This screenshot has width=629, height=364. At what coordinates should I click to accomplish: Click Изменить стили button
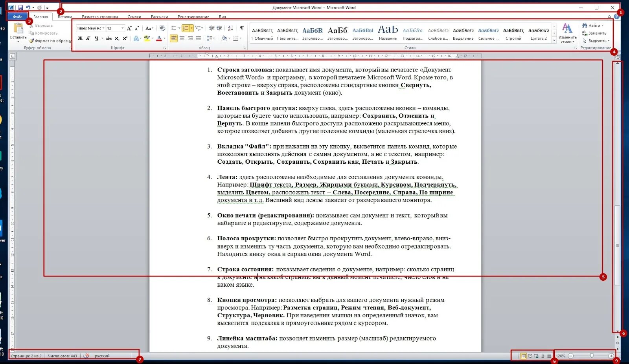click(567, 33)
